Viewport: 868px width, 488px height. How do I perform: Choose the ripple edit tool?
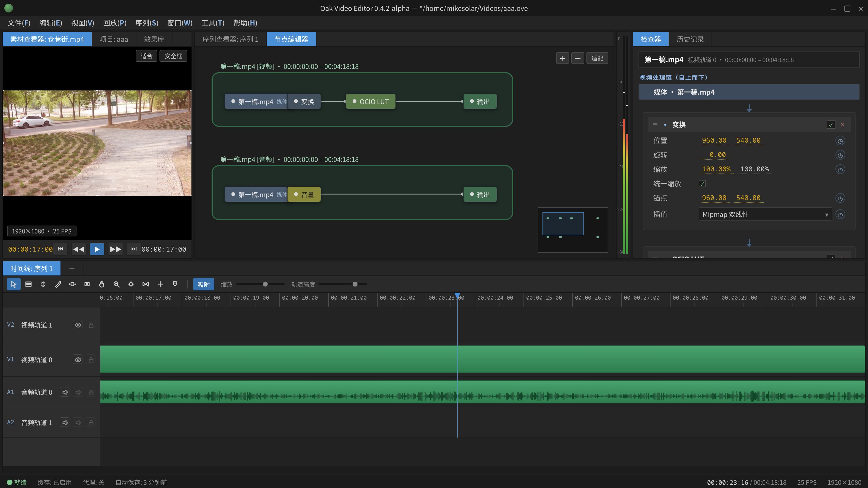click(x=43, y=284)
